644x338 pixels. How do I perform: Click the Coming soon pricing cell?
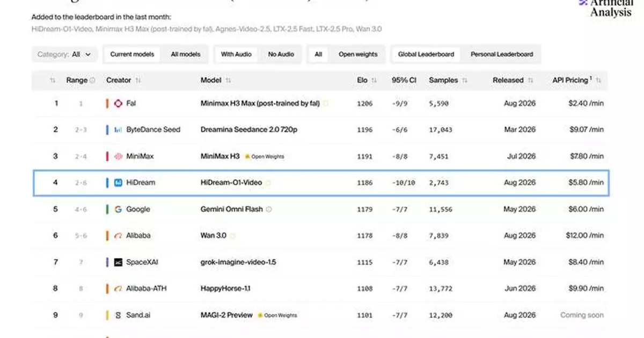pos(582,315)
